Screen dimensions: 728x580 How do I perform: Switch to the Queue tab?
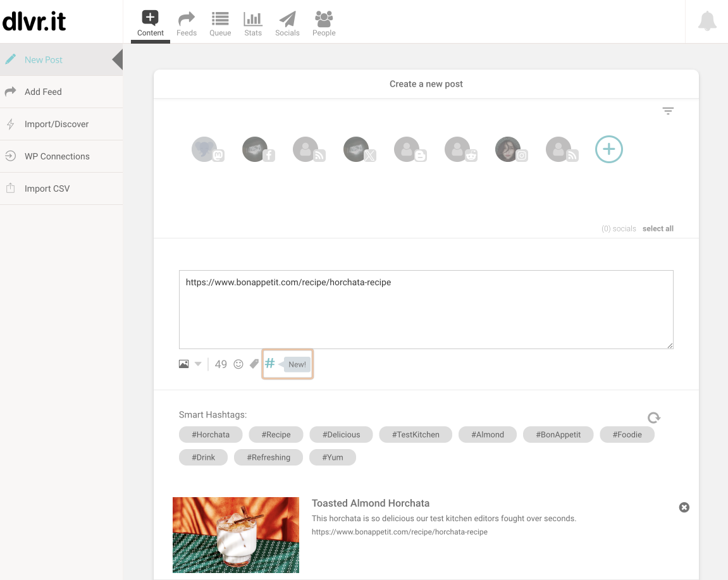tap(220, 23)
